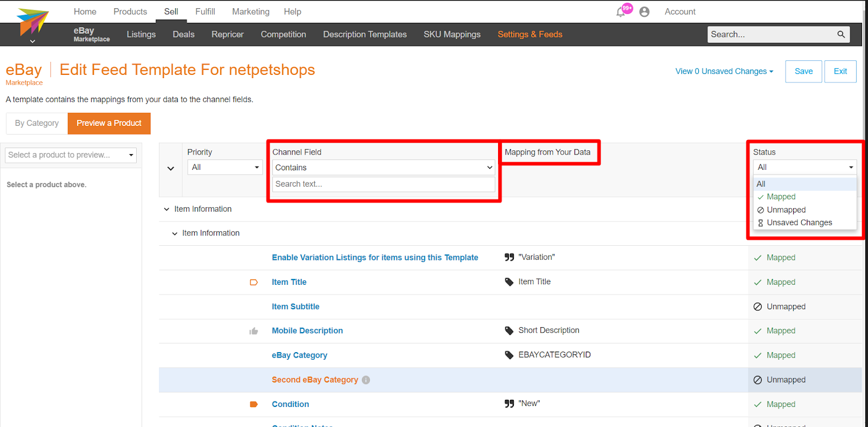Click the top Search input field
Screen dimensions: 868x427
tap(771, 34)
